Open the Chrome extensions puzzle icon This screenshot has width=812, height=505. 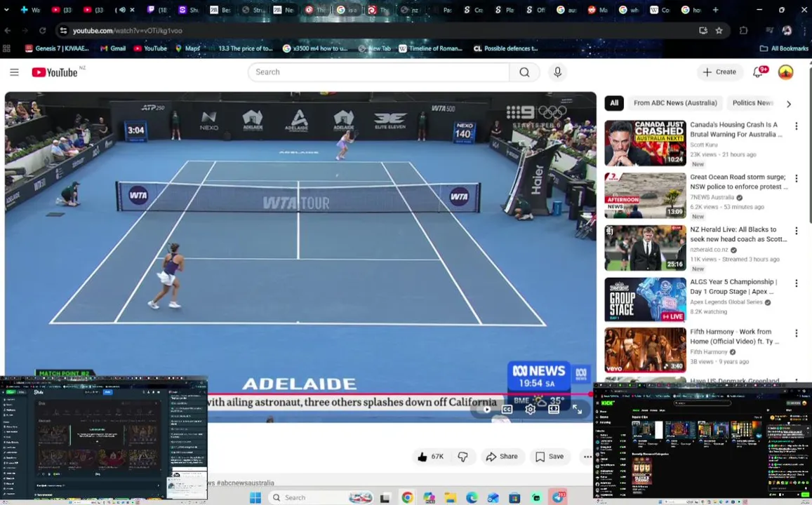click(x=744, y=31)
